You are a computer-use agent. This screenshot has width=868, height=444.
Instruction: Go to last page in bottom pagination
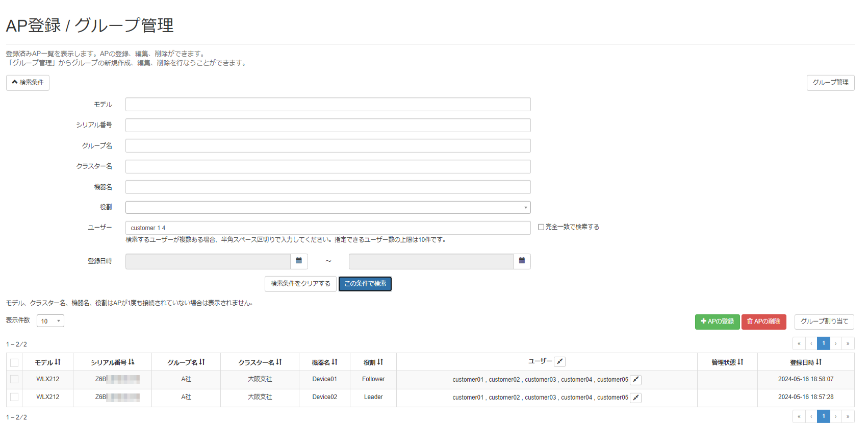tap(848, 417)
